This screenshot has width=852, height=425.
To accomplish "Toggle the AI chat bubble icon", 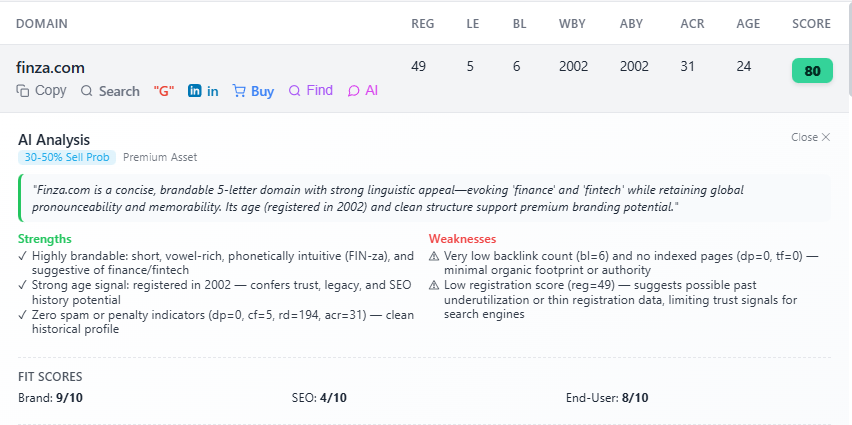I will 353,91.
